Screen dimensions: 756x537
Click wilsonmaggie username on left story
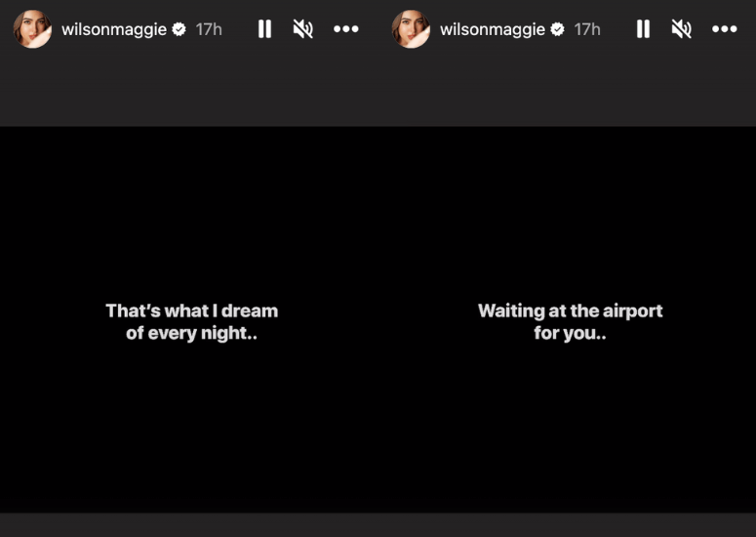(x=114, y=29)
